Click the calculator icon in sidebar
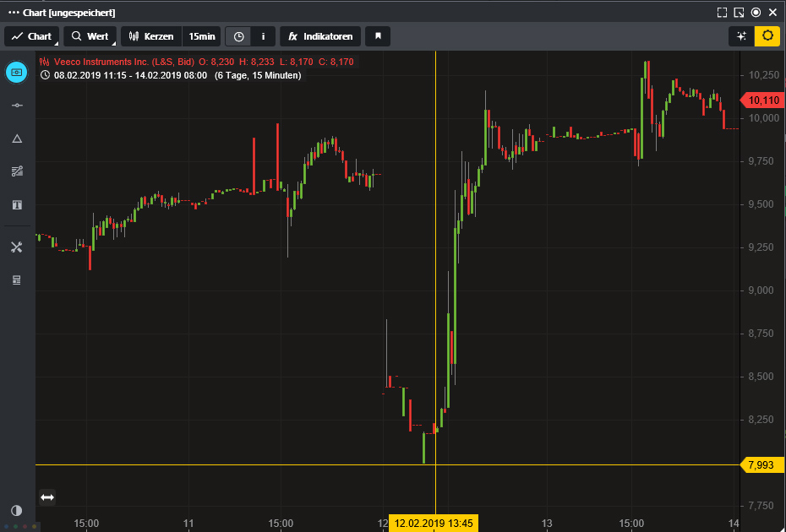Image resolution: width=786 pixels, height=532 pixels. click(17, 280)
